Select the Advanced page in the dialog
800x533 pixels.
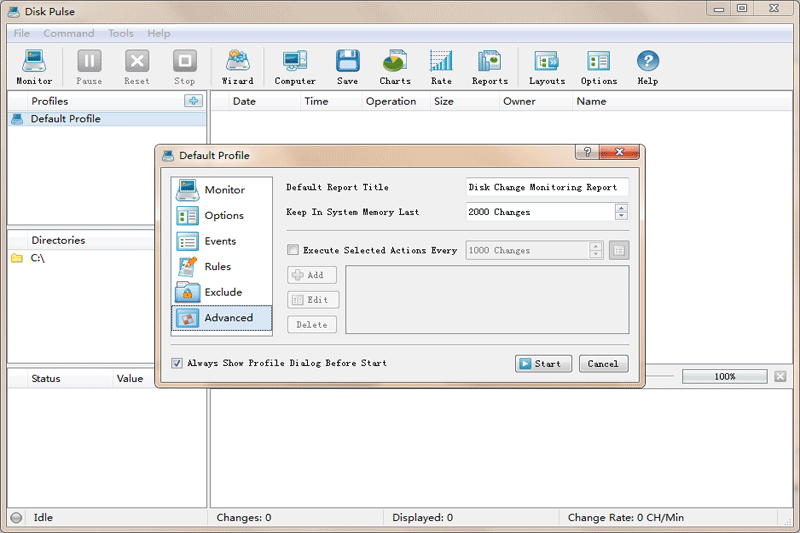[222, 318]
